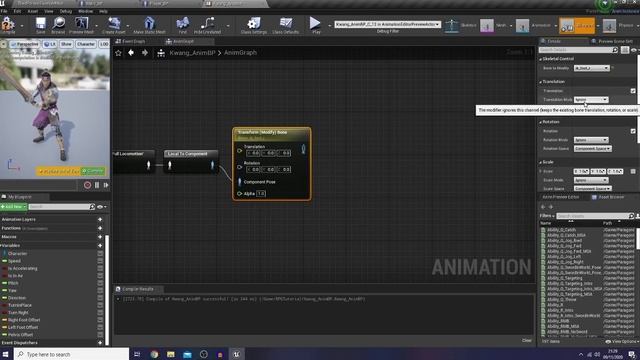Open the Details property matrix icon
The image size is (640, 360).
(624, 50)
